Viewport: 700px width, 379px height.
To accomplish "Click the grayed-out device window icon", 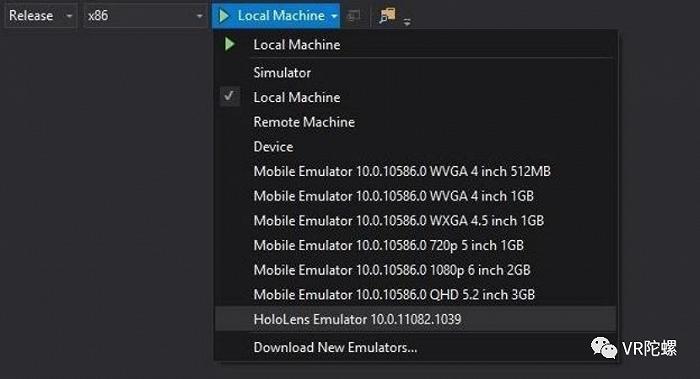I will click(x=354, y=16).
